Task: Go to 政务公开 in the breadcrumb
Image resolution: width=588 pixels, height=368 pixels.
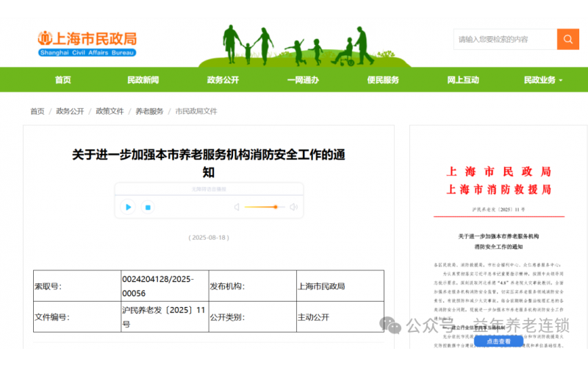Action: 70,111
